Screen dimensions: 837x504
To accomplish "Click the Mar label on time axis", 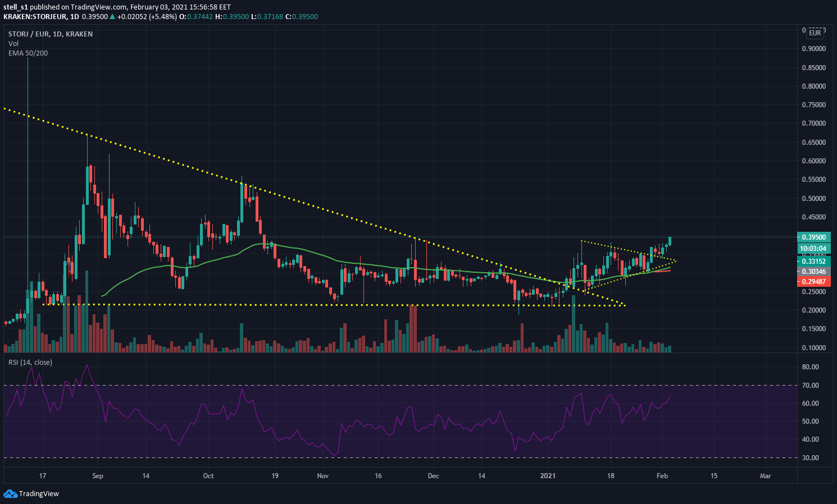I will coord(765,476).
